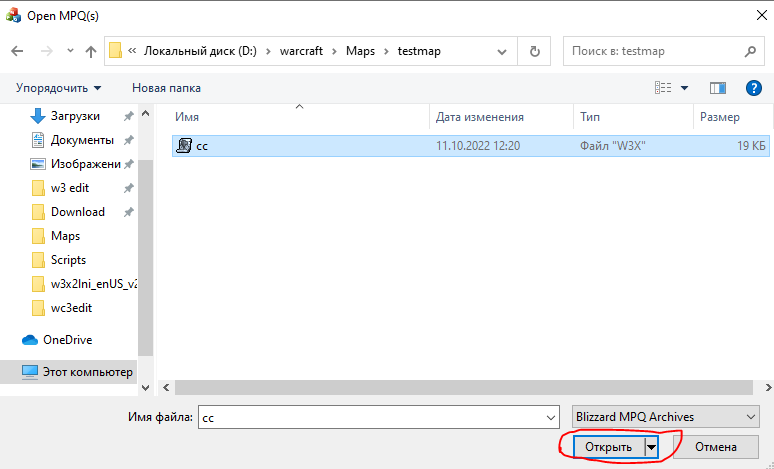The width and height of the screenshot is (774, 469).
Task: Sort by 'Размер' column header
Action: [720, 117]
